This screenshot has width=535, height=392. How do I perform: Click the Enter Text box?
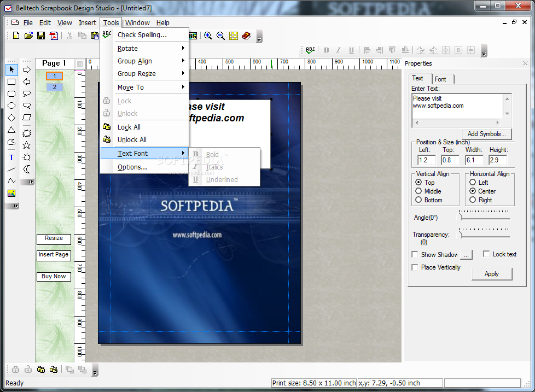point(457,107)
